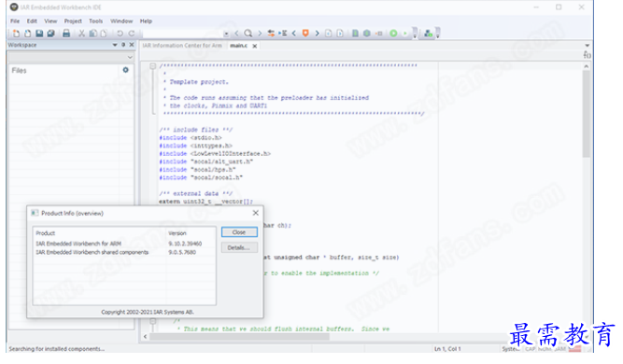Click the Product column header

[x=100, y=233]
